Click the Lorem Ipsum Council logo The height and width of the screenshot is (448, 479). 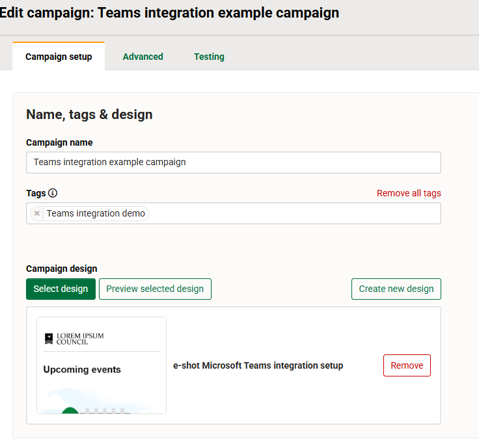point(74,339)
